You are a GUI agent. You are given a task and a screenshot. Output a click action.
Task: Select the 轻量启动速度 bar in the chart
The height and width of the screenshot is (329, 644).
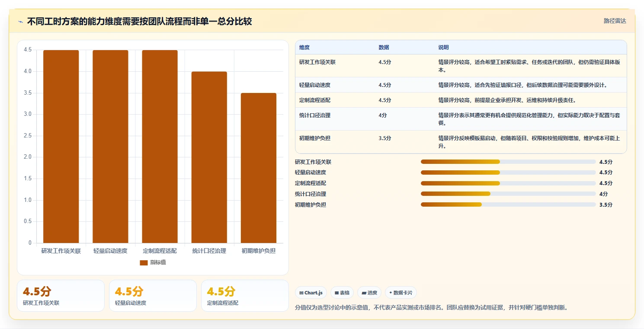[110, 147]
